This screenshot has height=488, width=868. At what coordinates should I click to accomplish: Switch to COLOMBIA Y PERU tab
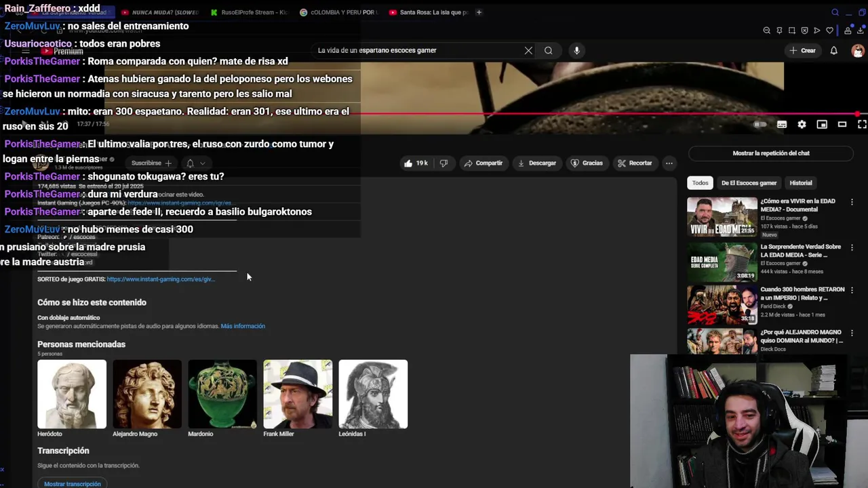point(338,12)
